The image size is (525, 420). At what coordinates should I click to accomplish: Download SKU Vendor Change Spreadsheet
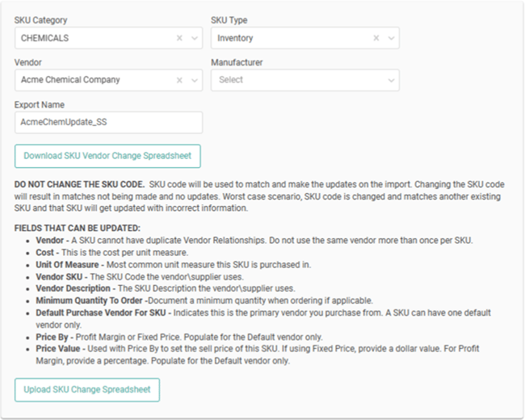click(x=107, y=156)
